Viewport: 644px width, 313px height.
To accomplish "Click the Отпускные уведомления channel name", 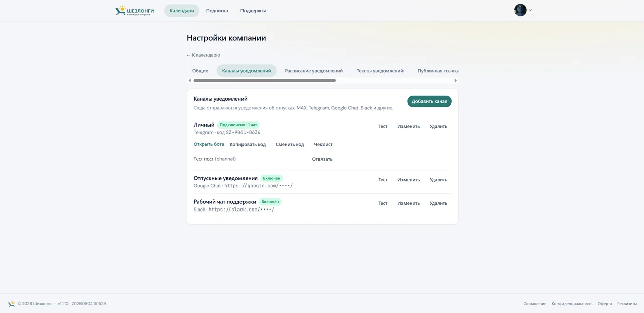I will 225,178.
